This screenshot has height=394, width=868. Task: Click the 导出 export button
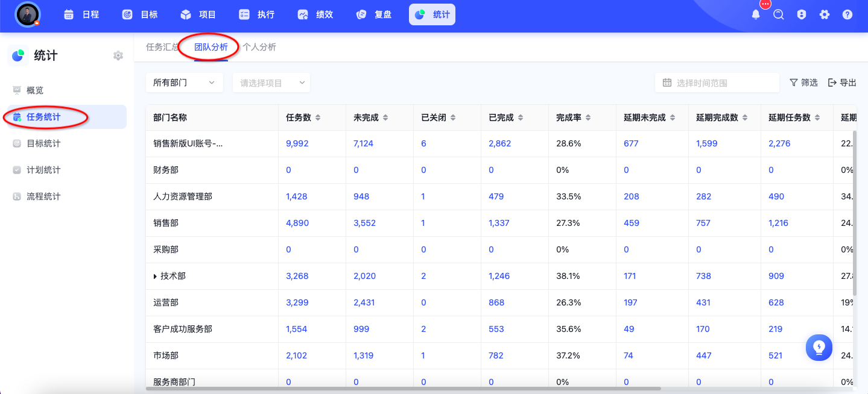coord(842,83)
